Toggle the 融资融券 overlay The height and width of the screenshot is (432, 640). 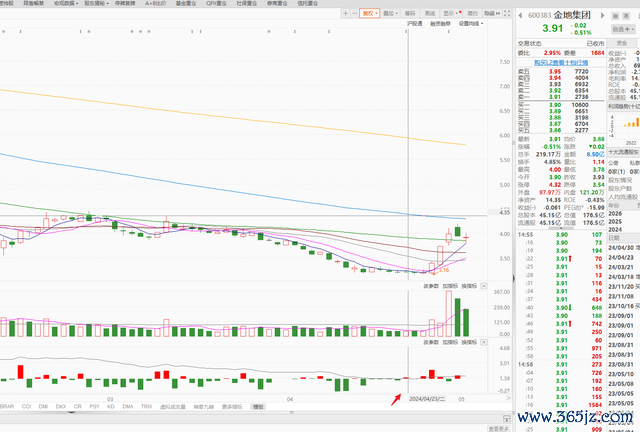coord(441,23)
